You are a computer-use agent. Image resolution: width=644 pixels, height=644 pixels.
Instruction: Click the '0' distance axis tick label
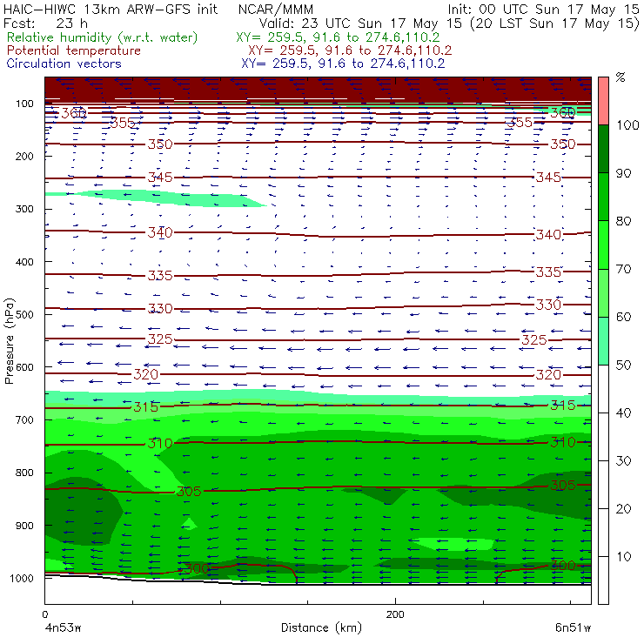44,614
